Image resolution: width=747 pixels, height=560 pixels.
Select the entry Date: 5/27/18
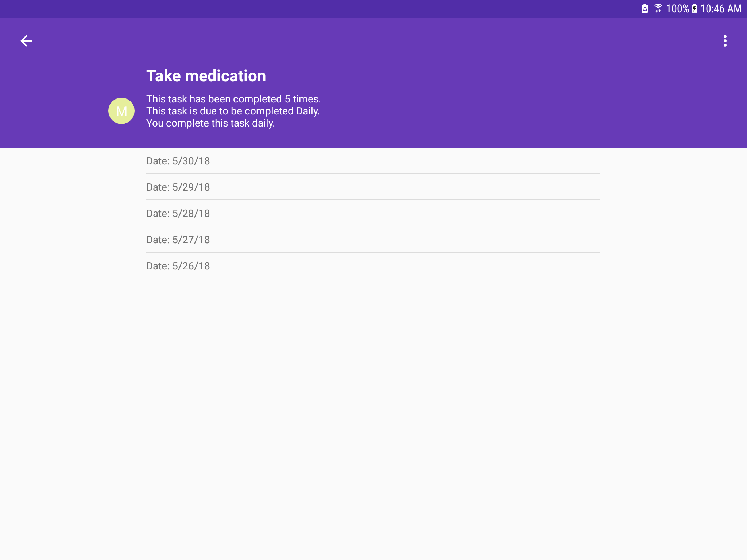coord(373,240)
